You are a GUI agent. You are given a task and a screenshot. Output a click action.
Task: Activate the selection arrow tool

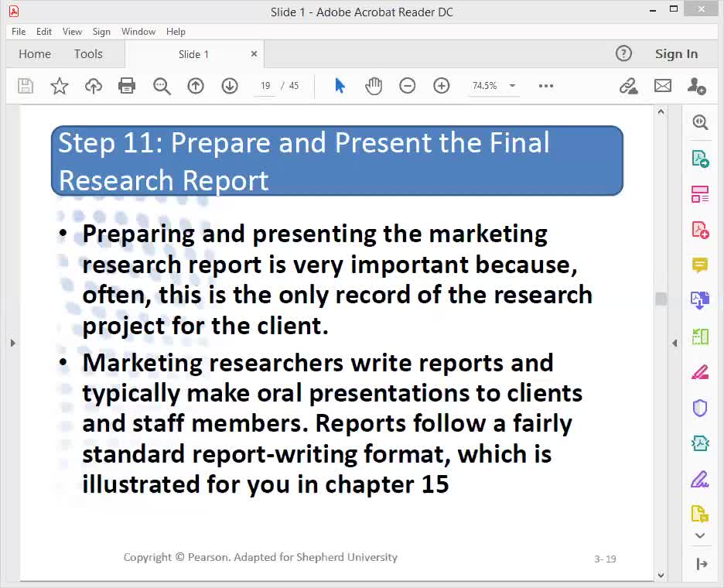tap(340, 86)
